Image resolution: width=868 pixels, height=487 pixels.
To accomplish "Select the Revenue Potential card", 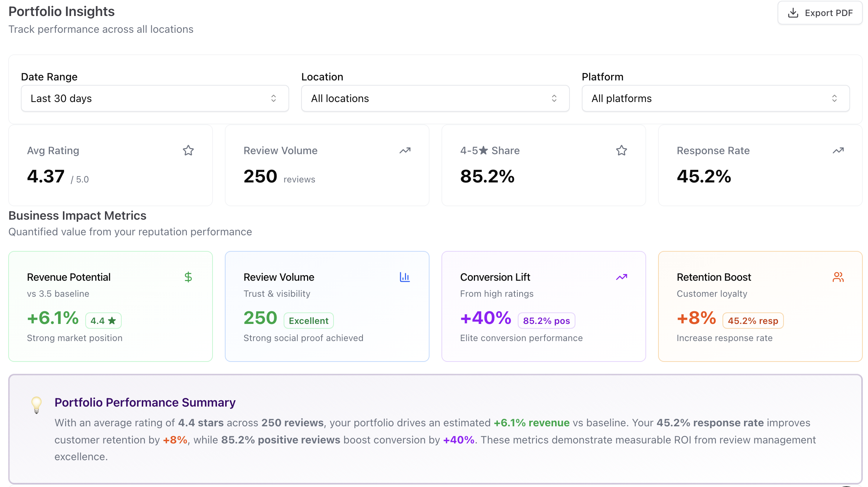I will [111, 306].
